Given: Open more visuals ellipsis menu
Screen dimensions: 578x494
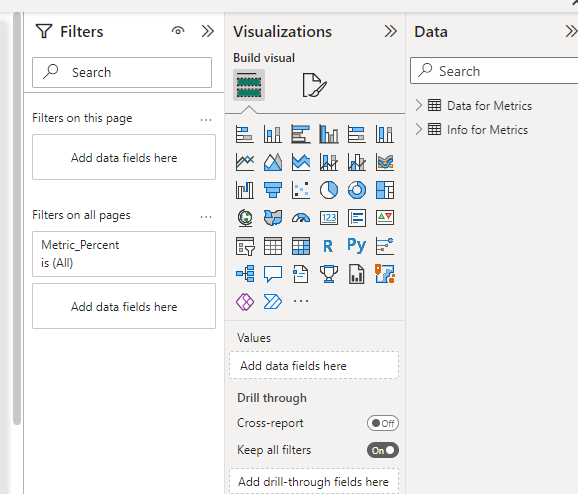Looking at the screenshot, I should click(x=301, y=302).
